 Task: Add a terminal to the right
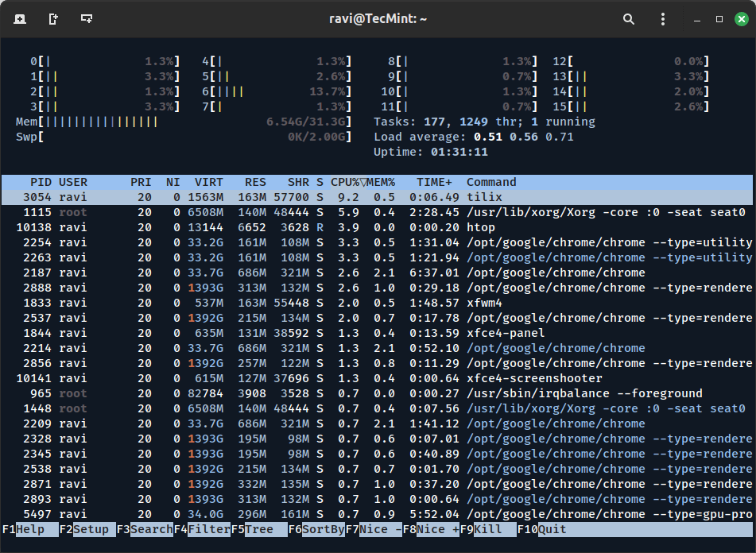[53, 19]
